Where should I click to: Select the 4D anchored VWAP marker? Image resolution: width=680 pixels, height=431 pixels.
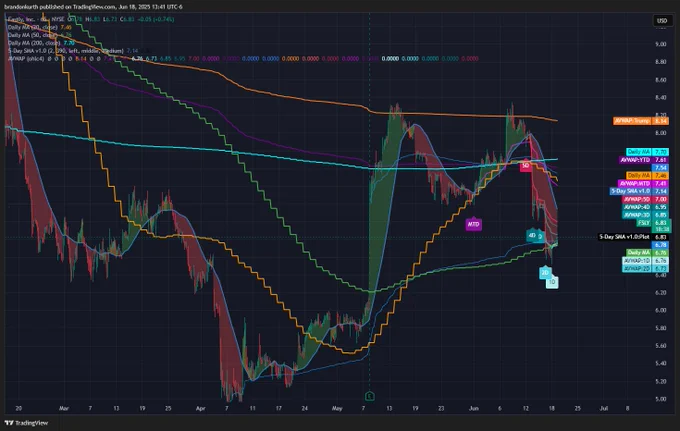532,235
